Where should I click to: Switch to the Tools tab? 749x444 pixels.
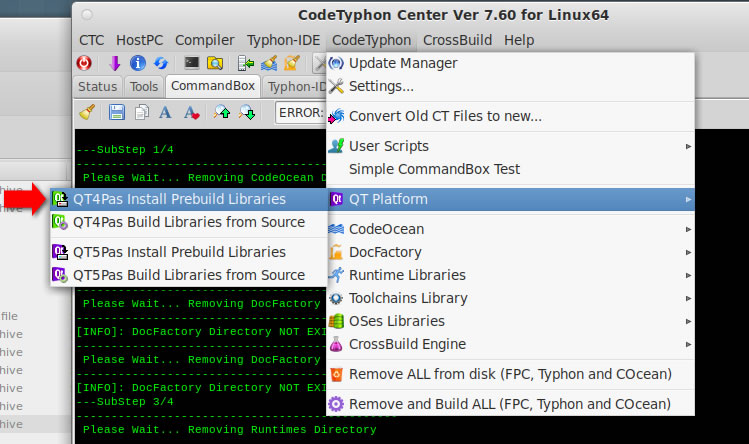point(144,87)
